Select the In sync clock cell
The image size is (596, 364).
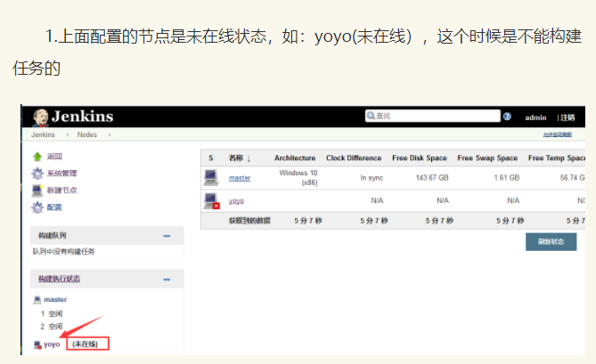[371, 178]
